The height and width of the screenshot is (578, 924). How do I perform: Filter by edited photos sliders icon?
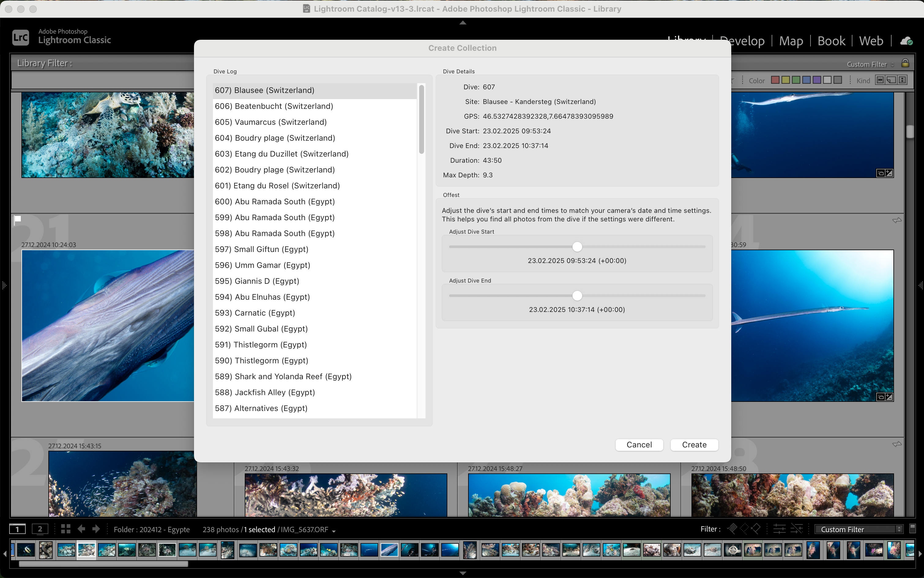point(779,529)
